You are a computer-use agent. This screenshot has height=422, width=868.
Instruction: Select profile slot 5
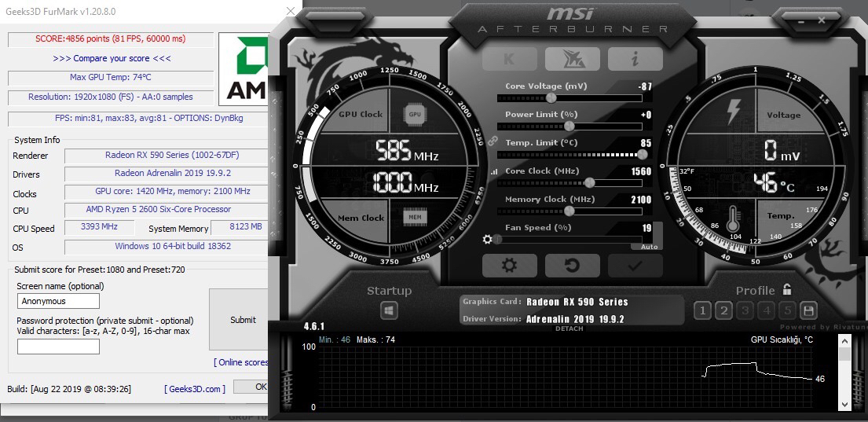789,310
